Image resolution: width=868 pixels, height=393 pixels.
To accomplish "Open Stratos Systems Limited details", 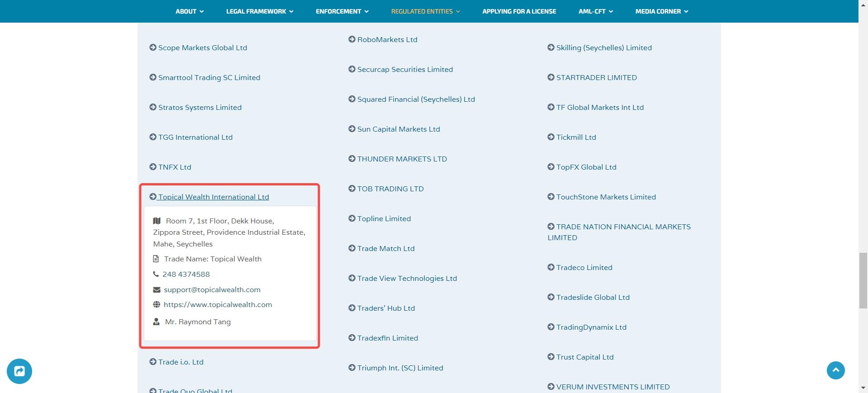I will (x=195, y=107).
